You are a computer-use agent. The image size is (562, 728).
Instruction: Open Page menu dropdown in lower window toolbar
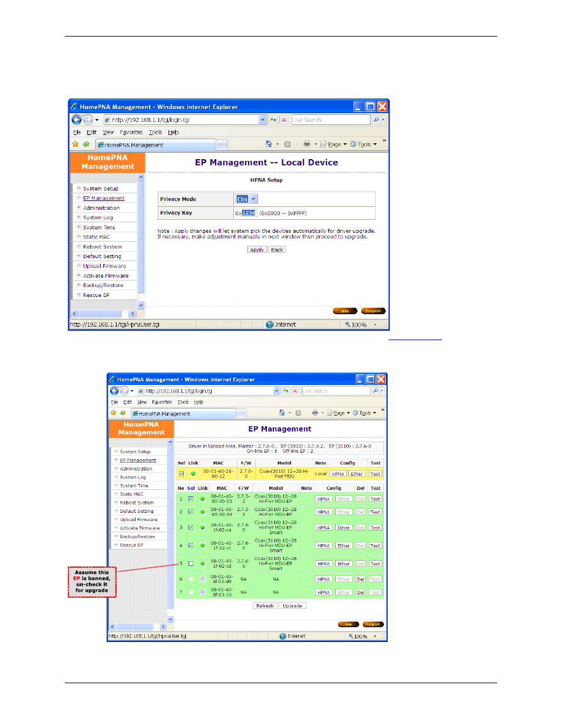(x=348, y=413)
